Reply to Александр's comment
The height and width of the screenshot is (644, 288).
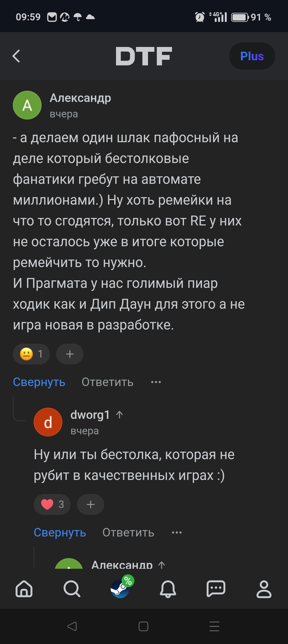[107, 382]
